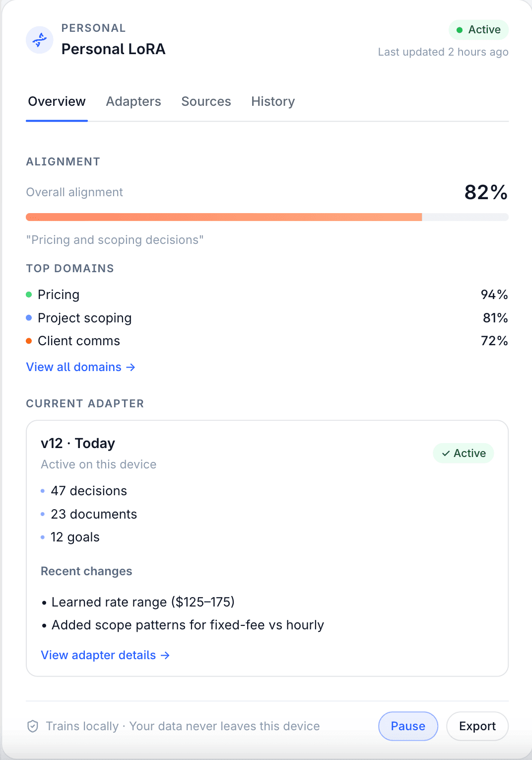Click the Personal LoRA app logo icon

coord(39,40)
